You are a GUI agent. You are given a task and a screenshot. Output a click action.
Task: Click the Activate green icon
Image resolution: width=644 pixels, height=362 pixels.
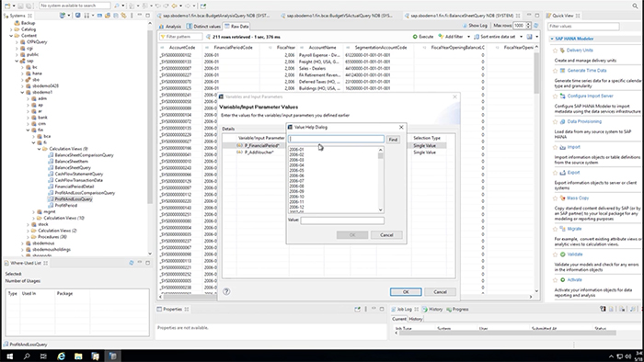tap(563, 279)
